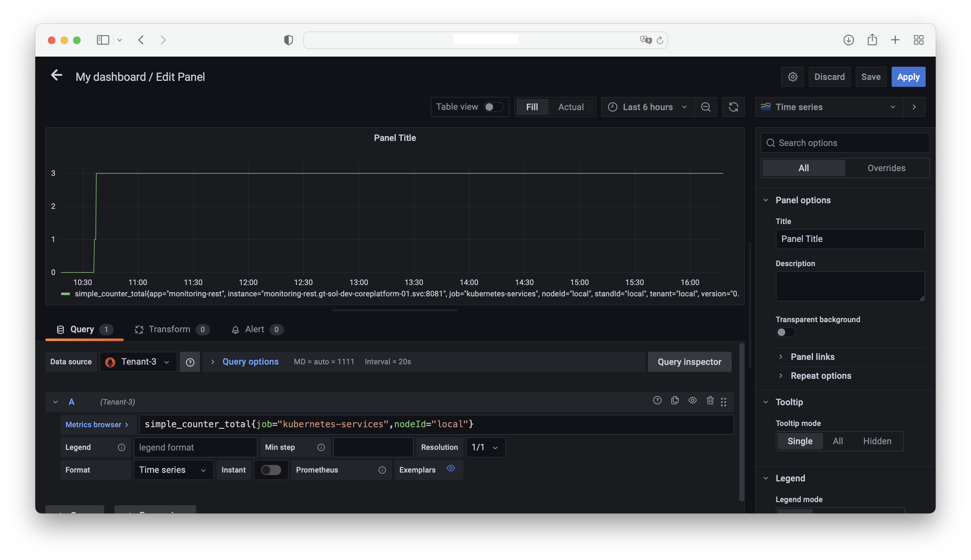Click the zoom out time range icon

tap(706, 107)
